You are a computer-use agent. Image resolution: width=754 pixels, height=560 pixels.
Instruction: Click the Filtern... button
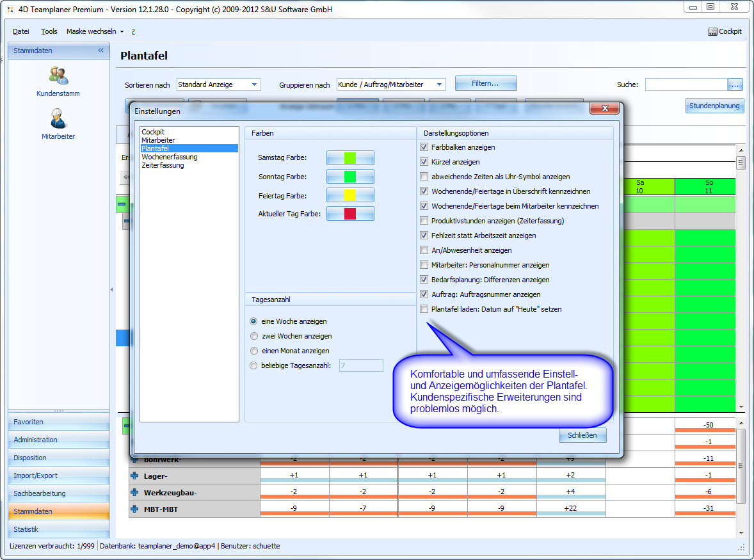[485, 83]
